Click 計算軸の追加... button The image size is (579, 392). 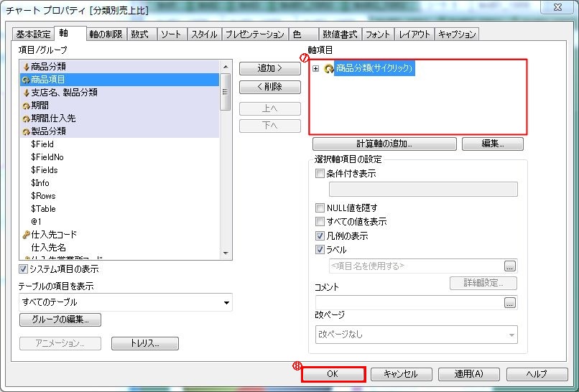pyautogui.click(x=384, y=144)
